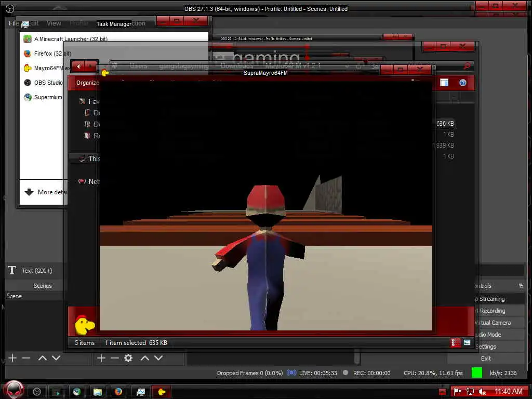Viewport: 532px width, 399px height.
Task: Click the Mayro64FM.exe duck icon in Task Manager
Action: click(x=28, y=68)
